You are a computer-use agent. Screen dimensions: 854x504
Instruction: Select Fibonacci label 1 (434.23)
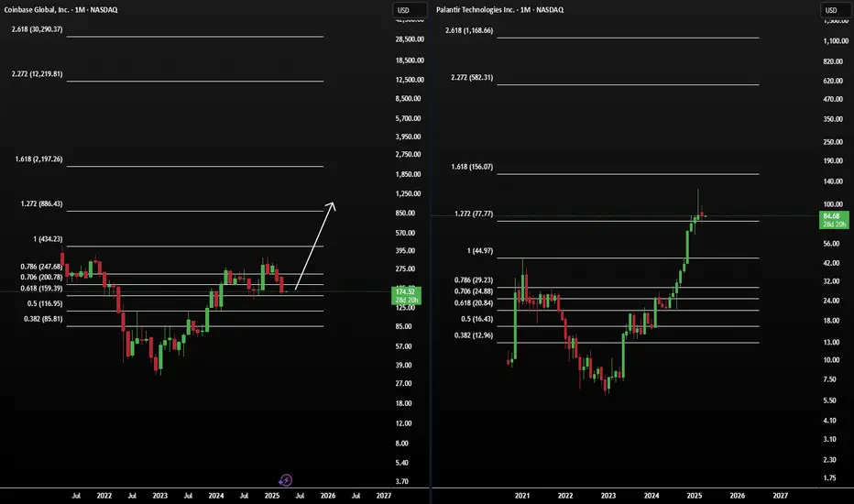[x=48, y=239]
